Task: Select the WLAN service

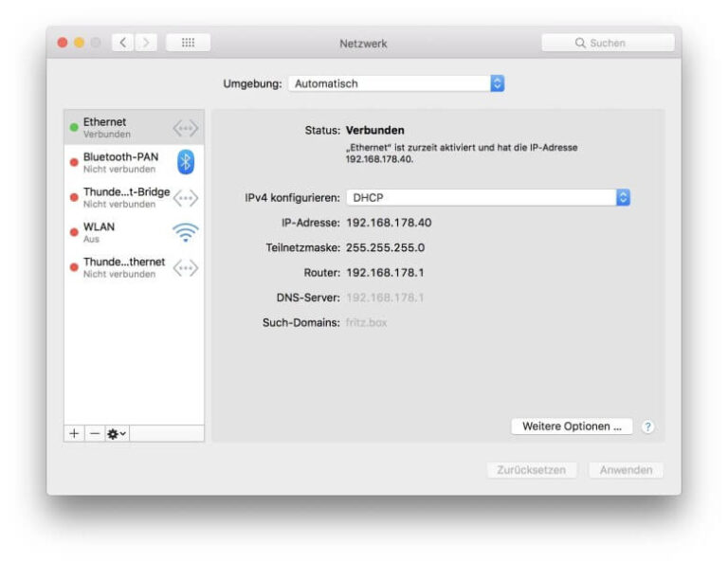Action: click(x=134, y=232)
